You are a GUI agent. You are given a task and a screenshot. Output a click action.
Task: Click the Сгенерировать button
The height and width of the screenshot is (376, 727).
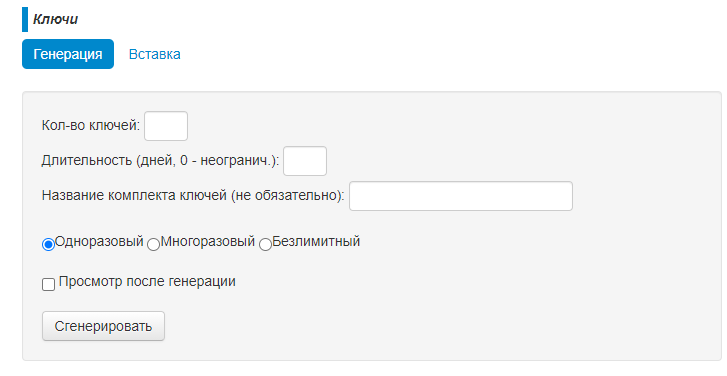[x=103, y=326]
